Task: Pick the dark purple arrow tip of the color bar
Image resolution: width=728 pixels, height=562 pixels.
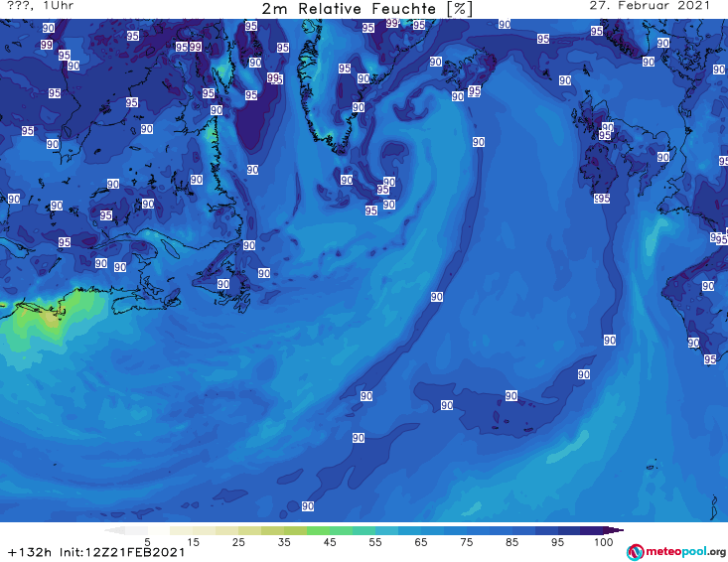Action: pyautogui.click(x=614, y=530)
